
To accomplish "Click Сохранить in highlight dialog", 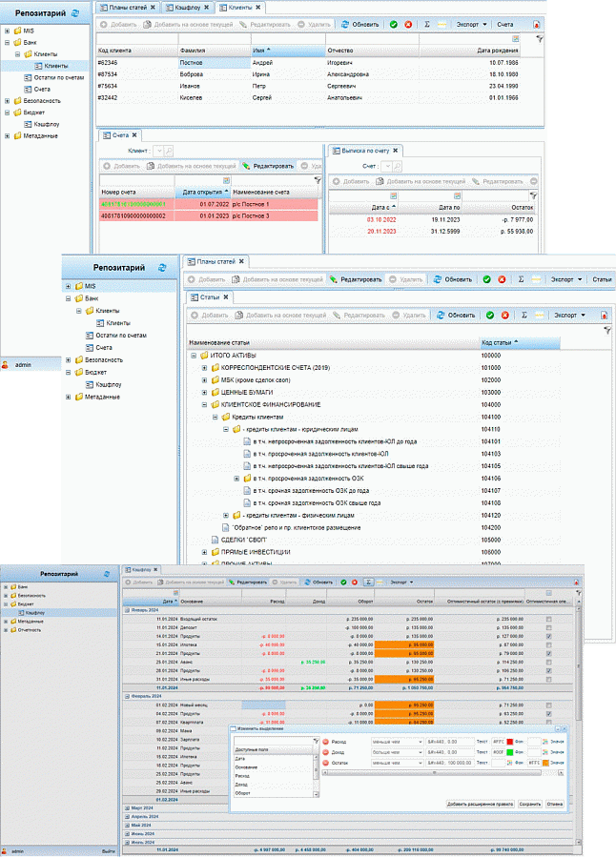I will (x=529, y=804).
